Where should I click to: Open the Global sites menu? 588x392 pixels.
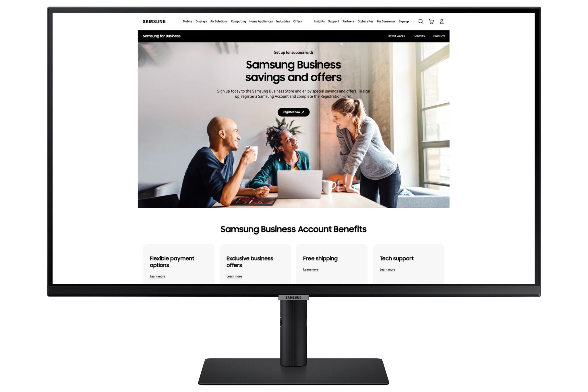click(x=365, y=21)
